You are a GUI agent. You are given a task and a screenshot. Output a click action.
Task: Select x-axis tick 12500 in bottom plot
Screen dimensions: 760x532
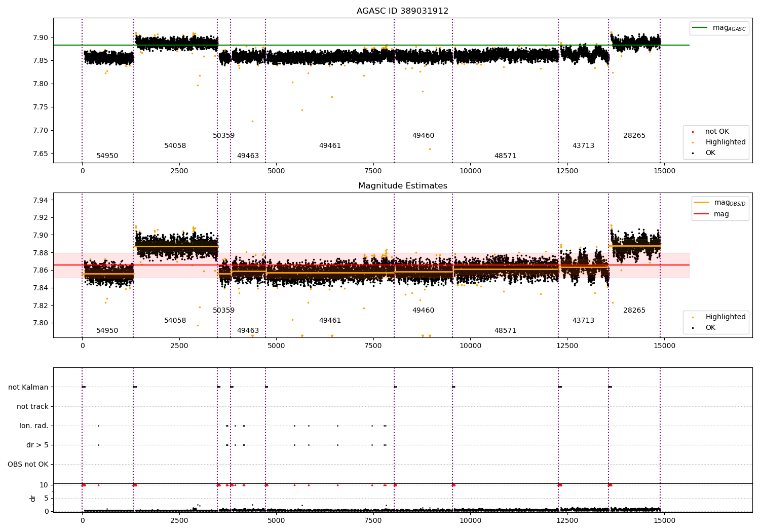click(567, 520)
